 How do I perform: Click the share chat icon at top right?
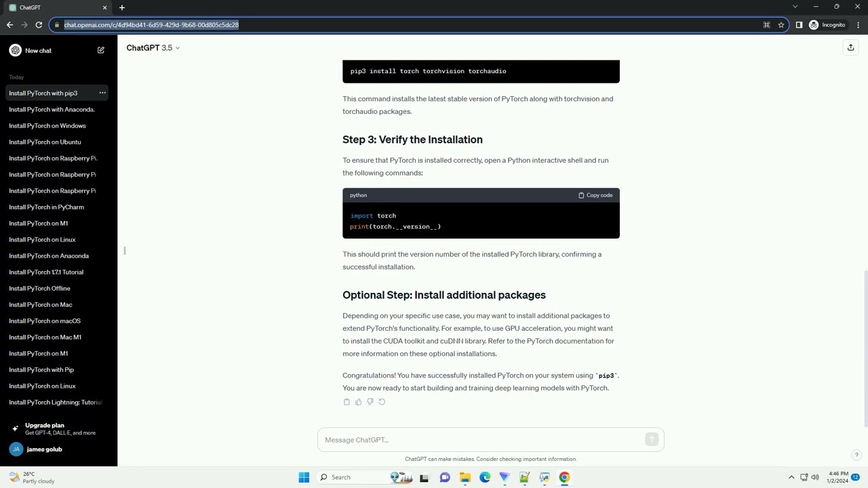point(850,47)
